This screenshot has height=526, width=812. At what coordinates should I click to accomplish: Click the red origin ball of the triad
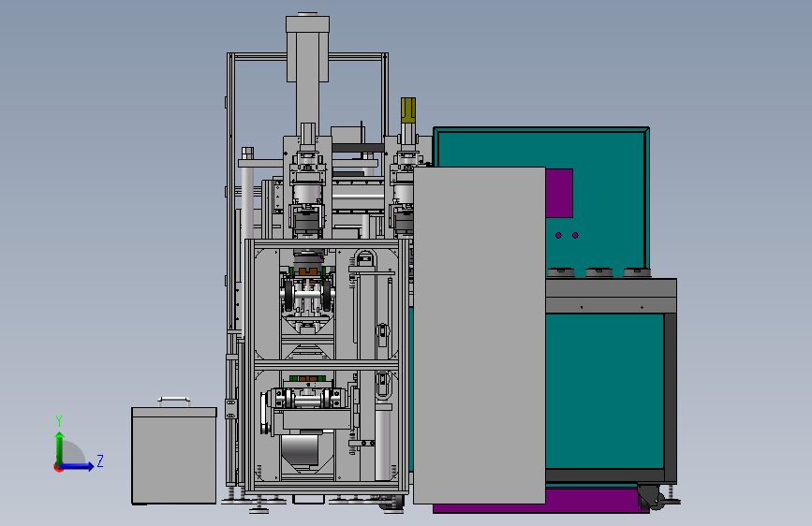click(x=58, y=467)
